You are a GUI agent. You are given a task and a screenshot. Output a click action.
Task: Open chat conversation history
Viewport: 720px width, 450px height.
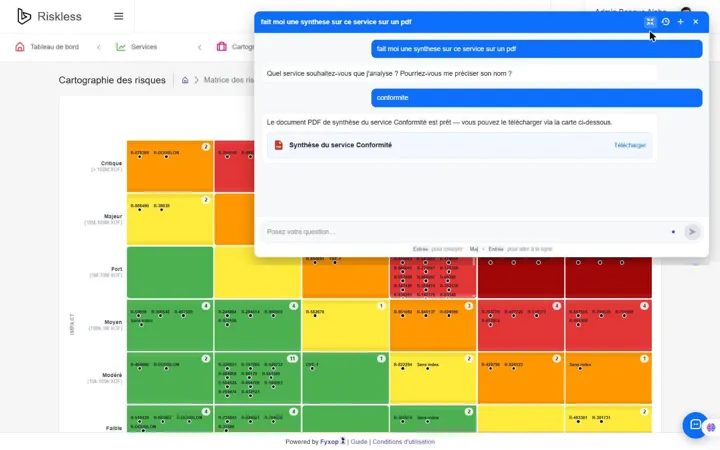click(665, 22)
